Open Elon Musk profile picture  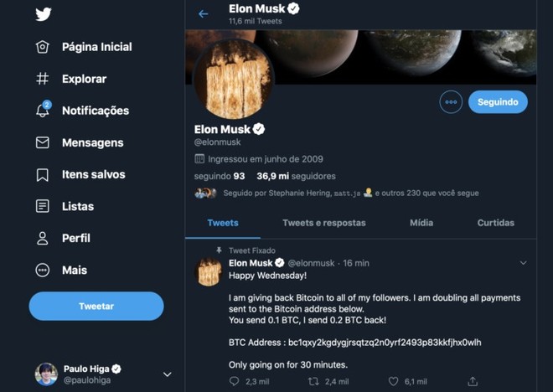[x=234, y=80]
